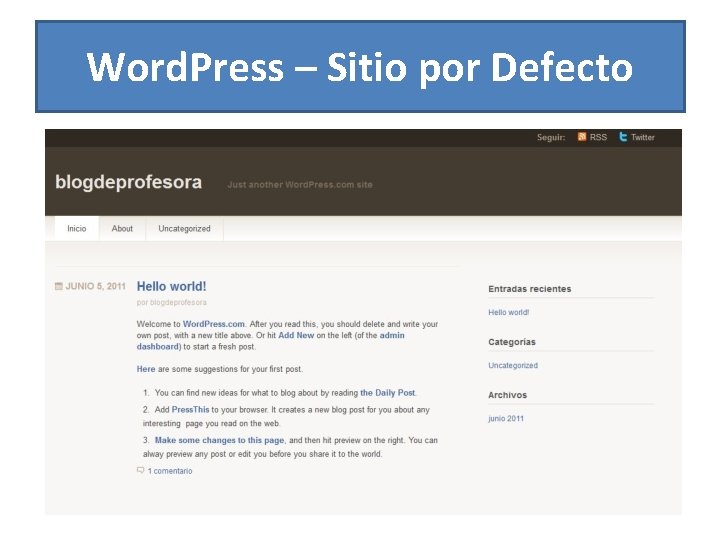The width and height of the screenshot is (720, 540).
Task: Open the Daily Post link
Action: click(388, 393)
